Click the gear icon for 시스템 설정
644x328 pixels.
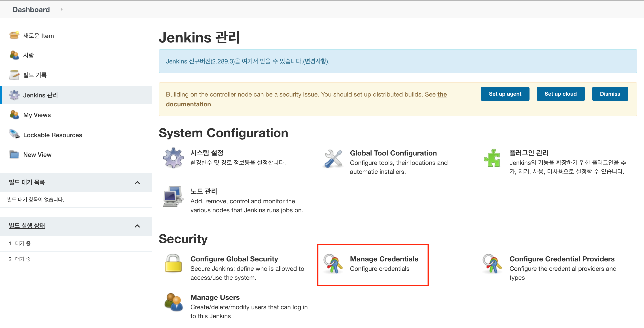tap(173, 158)
